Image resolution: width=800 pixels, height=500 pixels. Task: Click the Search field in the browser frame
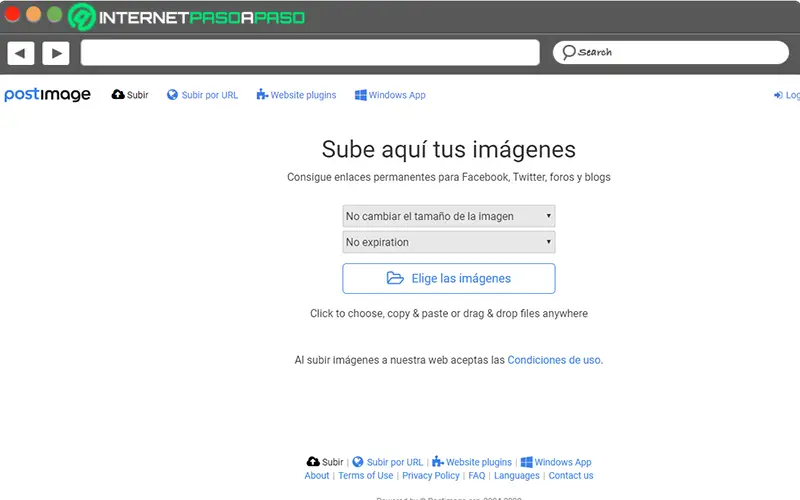pyautogui.click(x=670, y=52)
